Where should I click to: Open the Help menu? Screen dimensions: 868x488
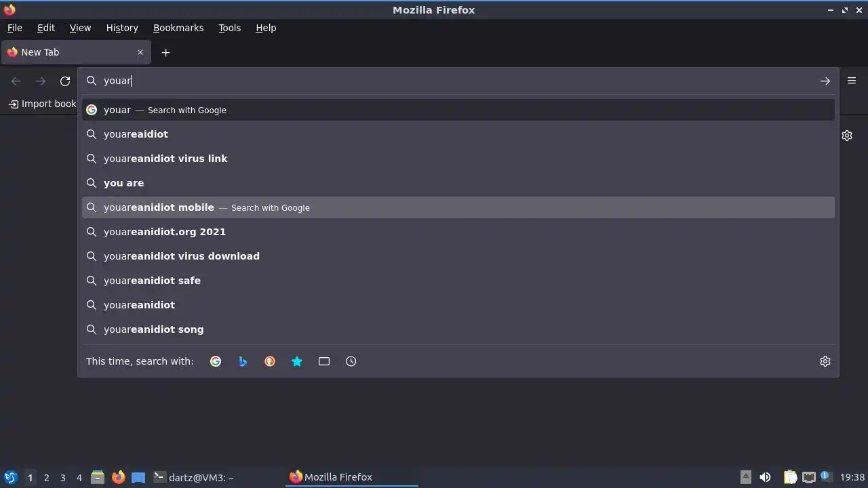[x=266, y=28]
